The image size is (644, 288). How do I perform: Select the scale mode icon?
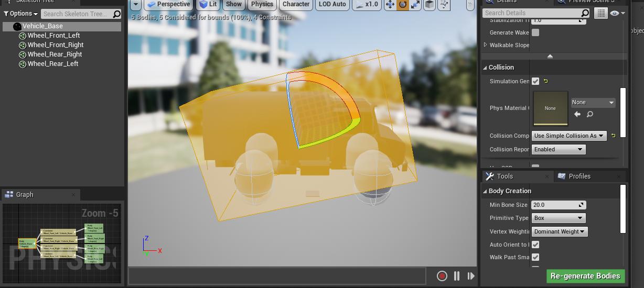pos(415,5)
